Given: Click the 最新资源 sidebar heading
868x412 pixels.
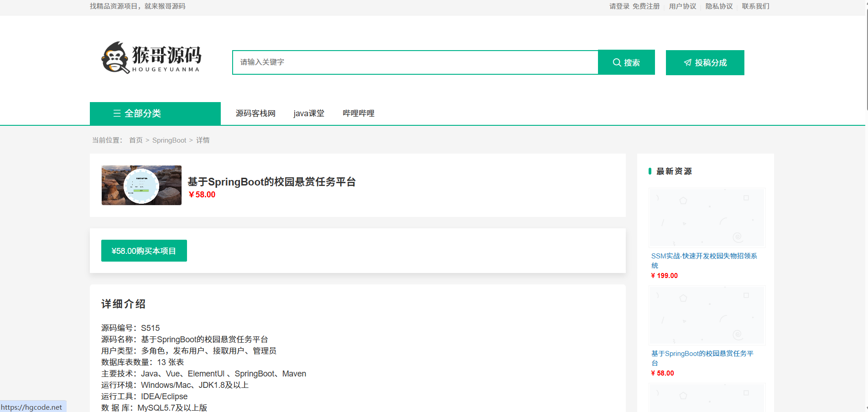Looking at the screenshot, I should (x=674, y=171).
